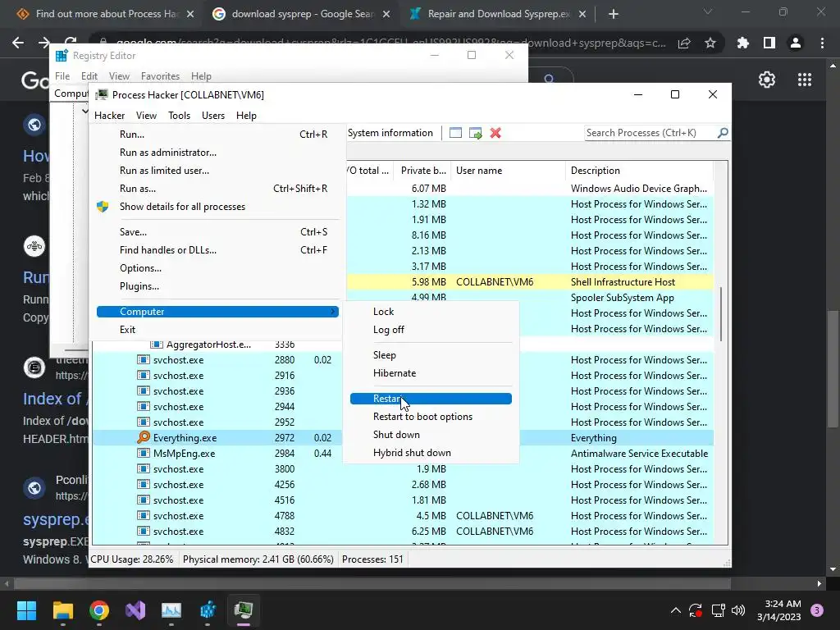Toggle Chrome side panel icon
Image resolution: width=840 pixels, height=630 pixels.
(x=769, y=43)
